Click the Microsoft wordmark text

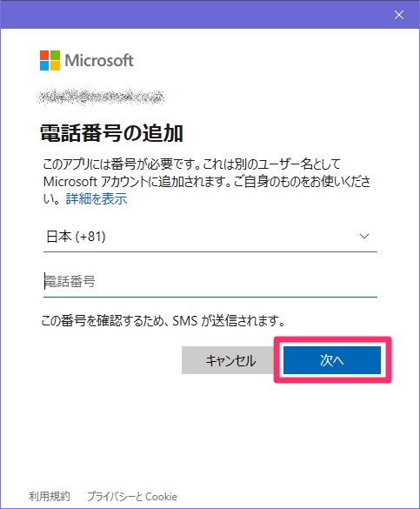tap(99, 60)
